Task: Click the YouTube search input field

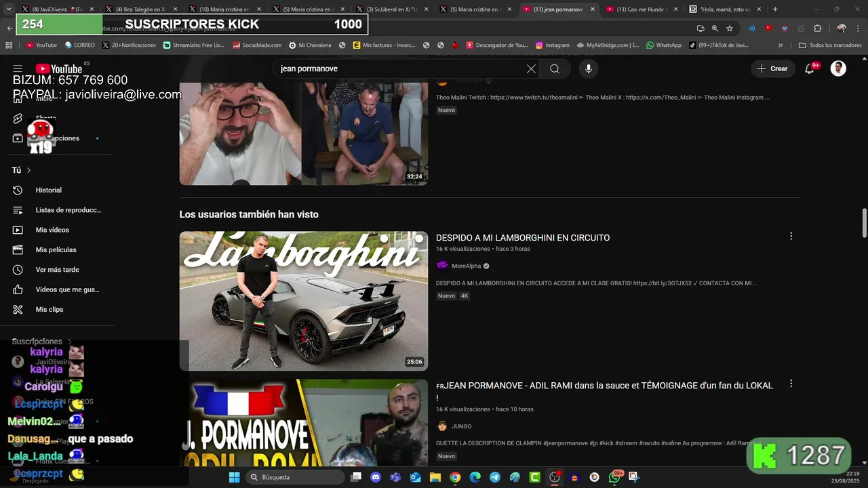Action: point(400,68)
